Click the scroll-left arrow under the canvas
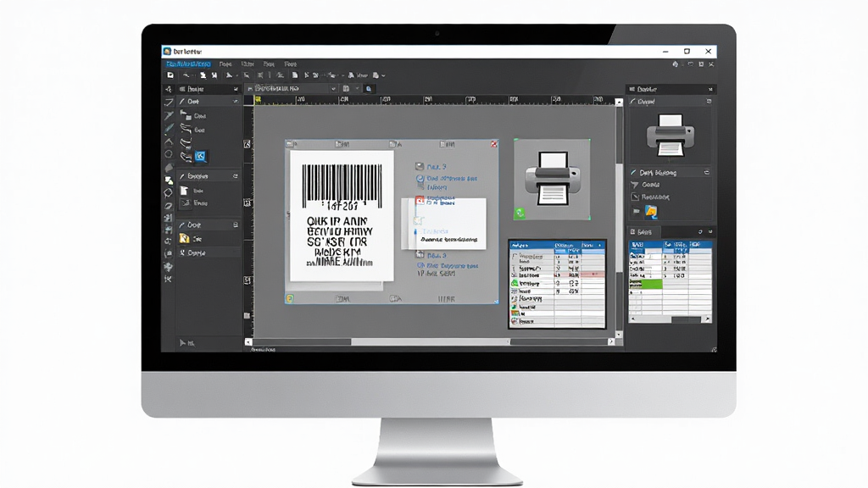 point(248,342)
